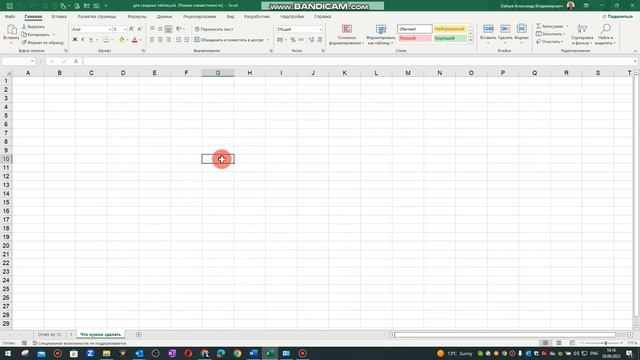Apply percent style number format
Viewport: 640px width, 360px height.
click(x=293, y=40)
